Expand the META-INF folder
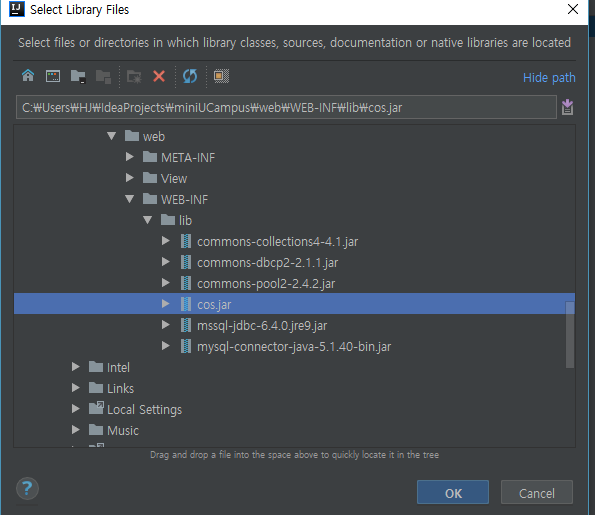The image size is (595, 515). pos(129,157)
